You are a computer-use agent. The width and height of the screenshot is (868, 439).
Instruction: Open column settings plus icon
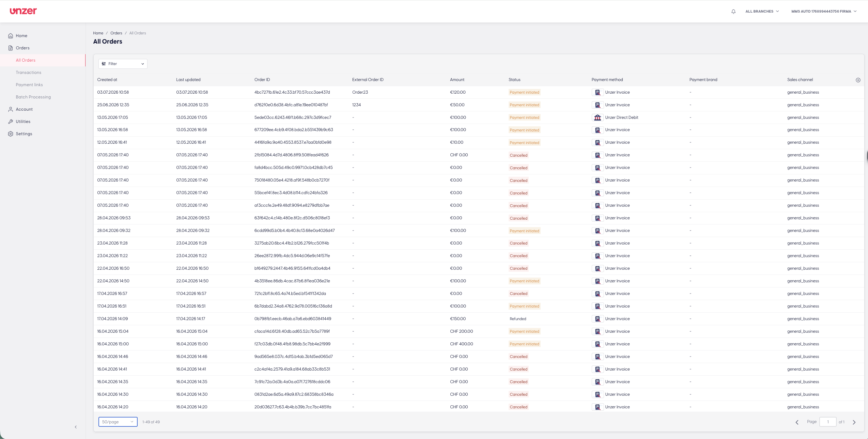click(x=858, y=80)
